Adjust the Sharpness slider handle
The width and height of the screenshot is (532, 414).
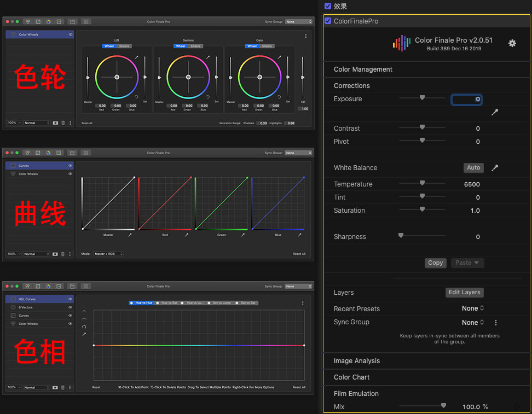click(401, 236)
